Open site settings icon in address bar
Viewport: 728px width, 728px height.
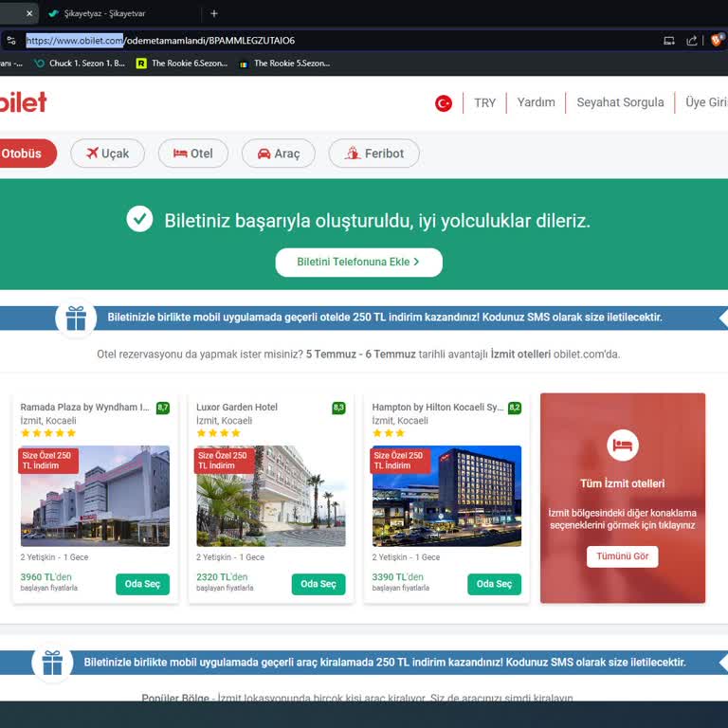pyautogui.click(x=11, y=41)
